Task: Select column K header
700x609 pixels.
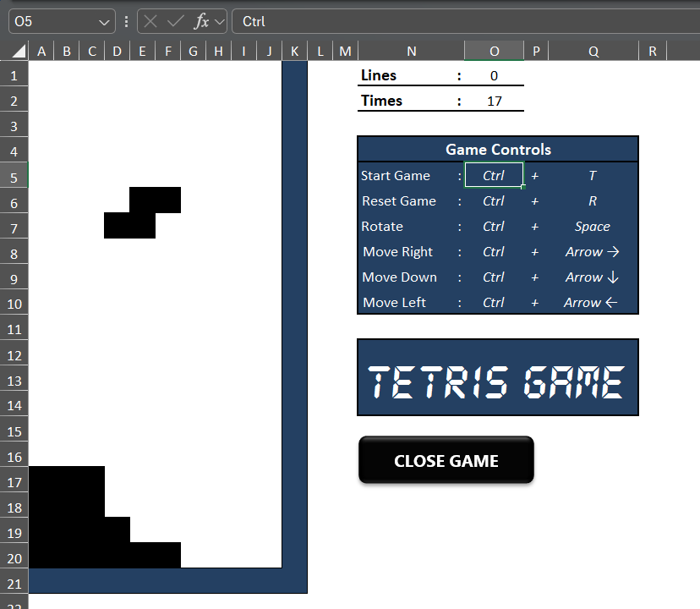Action: [295, 52]
